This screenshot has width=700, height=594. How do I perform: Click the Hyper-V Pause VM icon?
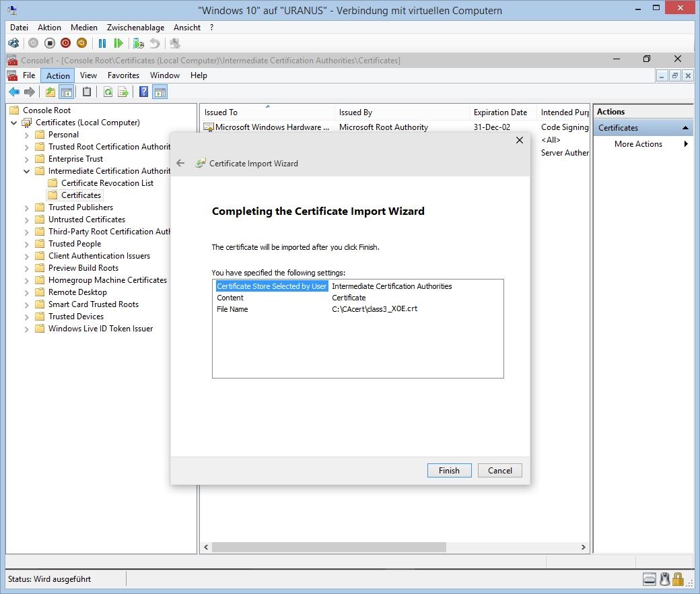click(102, 43)
